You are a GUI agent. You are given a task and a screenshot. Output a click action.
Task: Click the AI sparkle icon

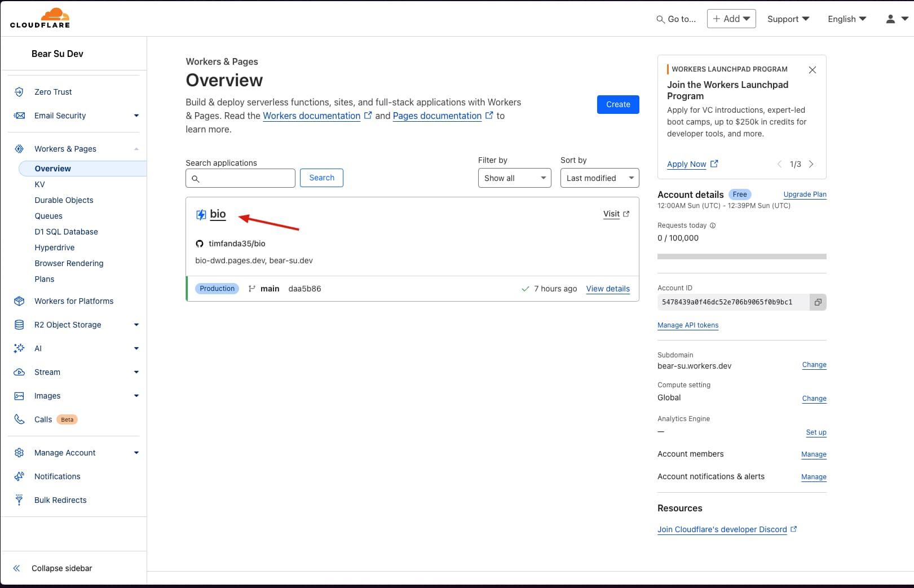point(19,348)
